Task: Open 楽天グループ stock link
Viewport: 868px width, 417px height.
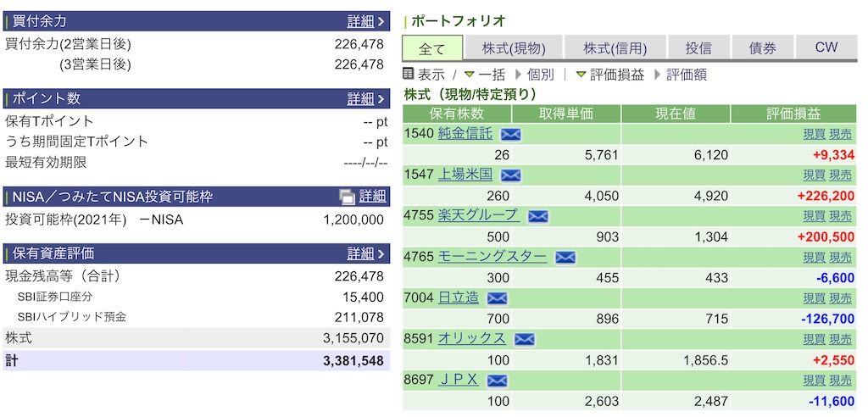Action: (x=479, y=215)
